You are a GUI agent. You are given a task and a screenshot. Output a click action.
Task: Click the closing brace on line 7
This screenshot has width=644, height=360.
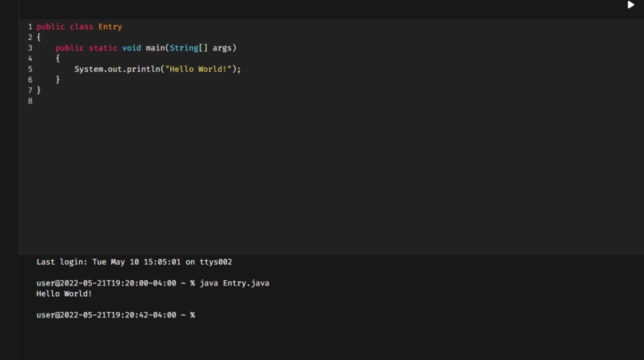coord(39,90)
